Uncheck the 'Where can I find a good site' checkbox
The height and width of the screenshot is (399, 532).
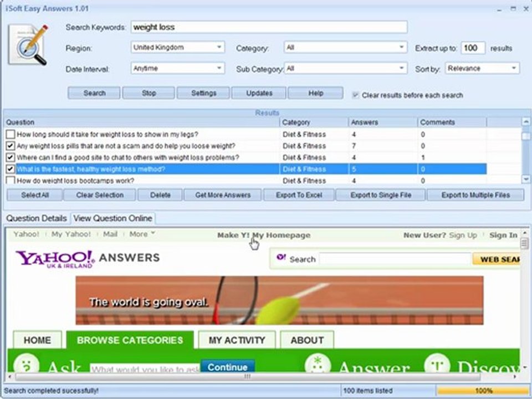tap(11, 157)
